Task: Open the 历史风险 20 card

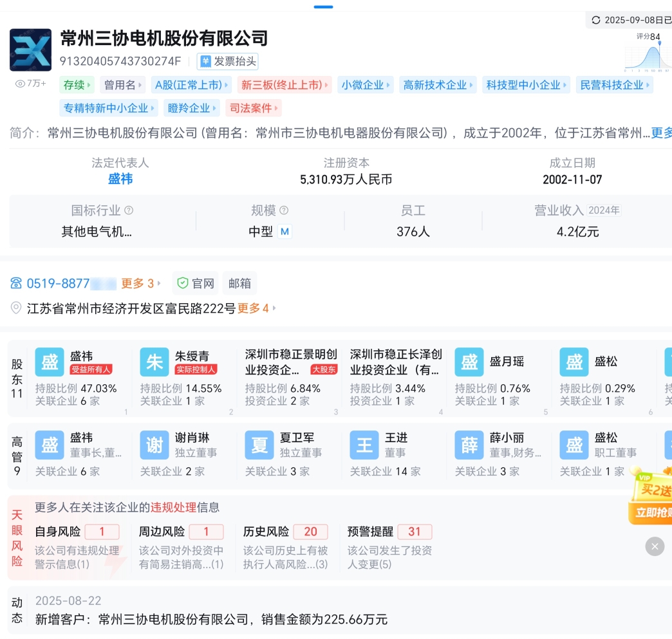Action: pyautogui.click(x=286, y=547)
